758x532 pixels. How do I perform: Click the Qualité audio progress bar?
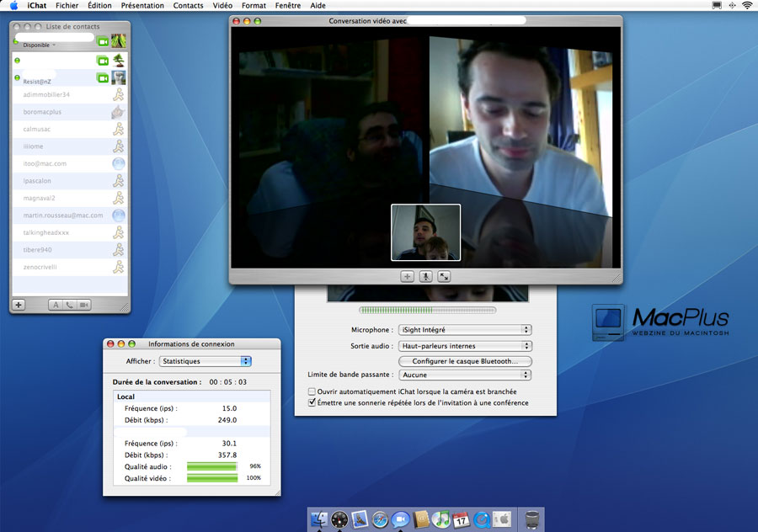(212, 467)
